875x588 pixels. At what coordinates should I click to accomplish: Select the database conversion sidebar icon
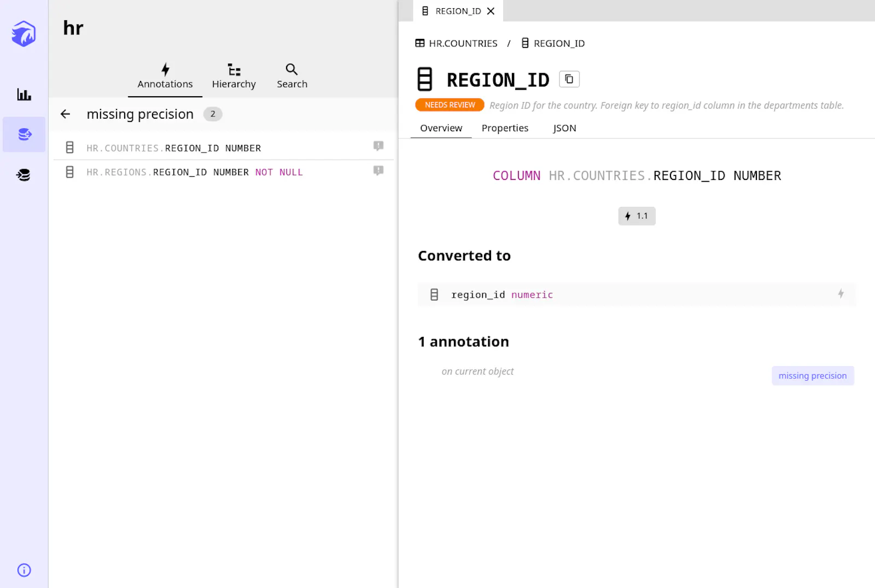point(24,134)
